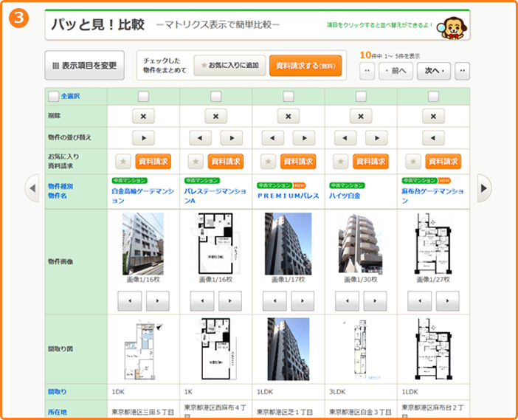518x420 pixels.
Task: Tick the checkbox for 麻布台ゲーテマンション
Action: (x=433, y=96)
